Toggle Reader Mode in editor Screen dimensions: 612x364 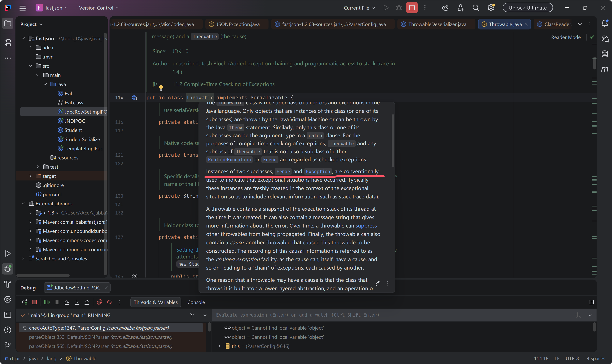click(566, 37)
